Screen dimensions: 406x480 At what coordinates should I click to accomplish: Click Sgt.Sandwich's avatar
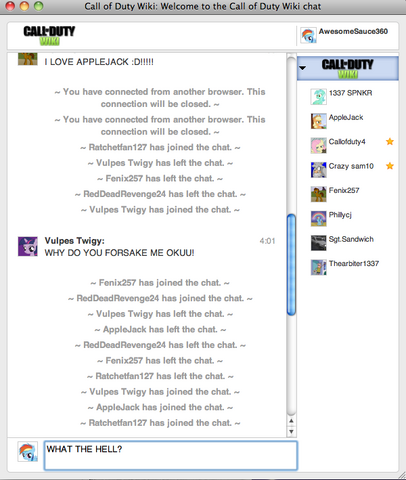(318, 243)
